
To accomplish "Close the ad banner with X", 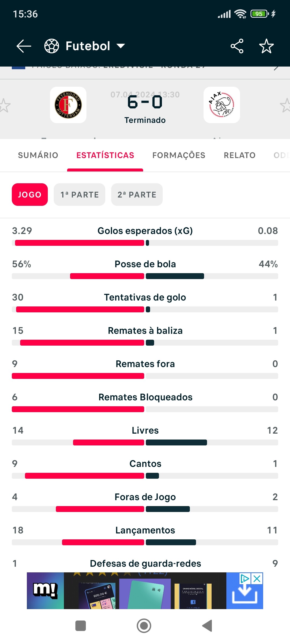I will pyautogui.click(x=257, y=579).
